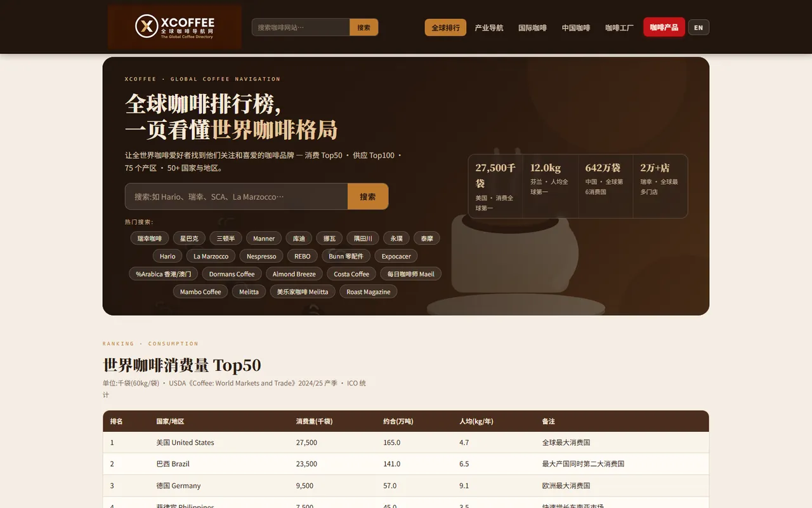
Task: Choose the Costa Coffee tag
Action: (x=351, y=274)
